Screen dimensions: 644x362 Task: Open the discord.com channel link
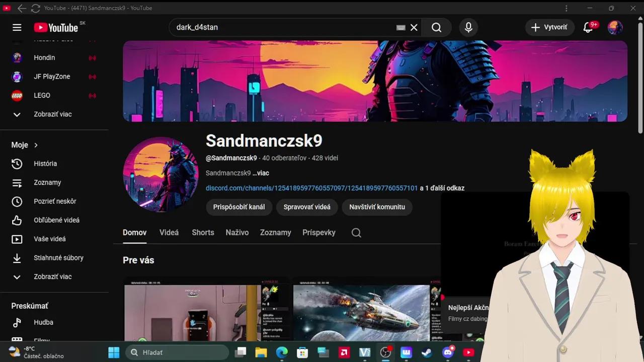click(311, 188)
